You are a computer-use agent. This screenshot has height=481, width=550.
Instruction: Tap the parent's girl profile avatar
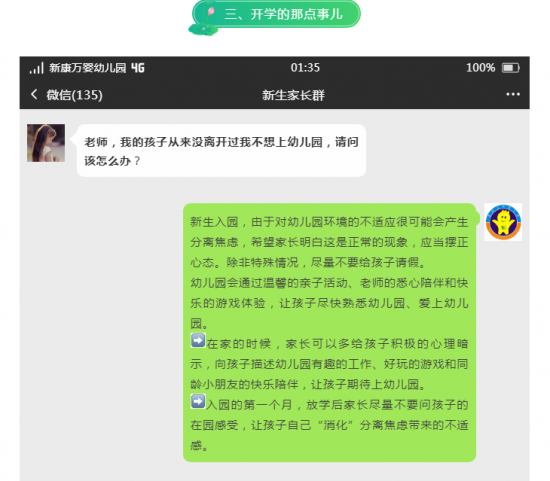(46, 143)
